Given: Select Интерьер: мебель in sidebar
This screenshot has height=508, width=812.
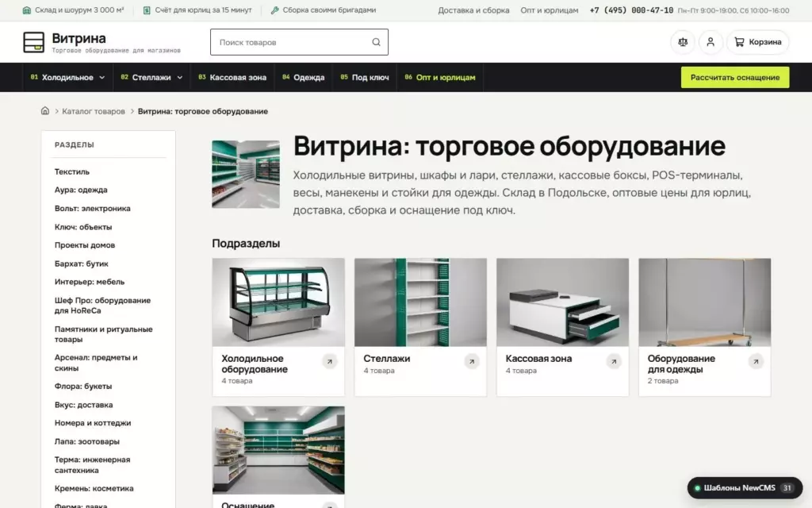Looking at the screenshot, I should (x=89, y=282).
